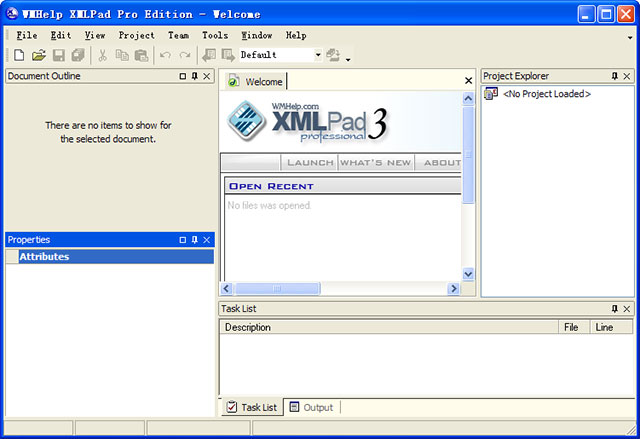Open the Tools menu
640x439 pixels.
click(215, 35)
